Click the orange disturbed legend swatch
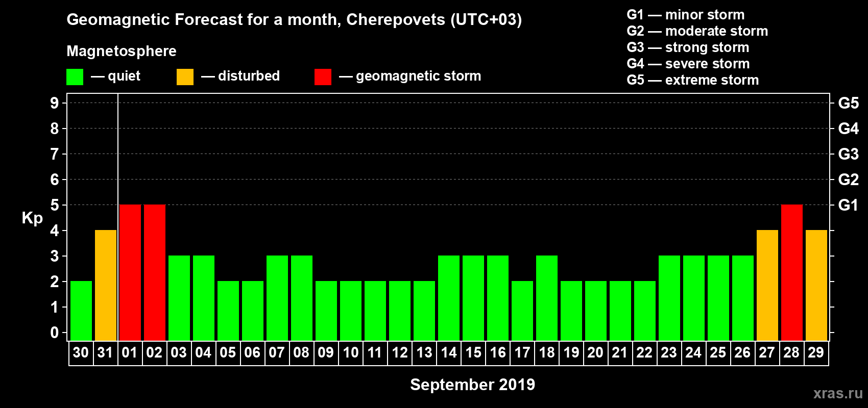The image size is (868, 408). (185, 77)
